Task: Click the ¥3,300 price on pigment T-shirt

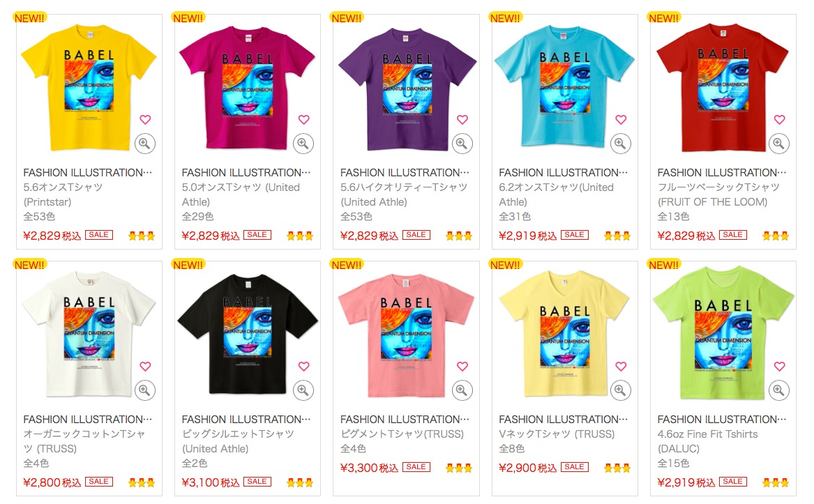Action: (x=369, y=468)
